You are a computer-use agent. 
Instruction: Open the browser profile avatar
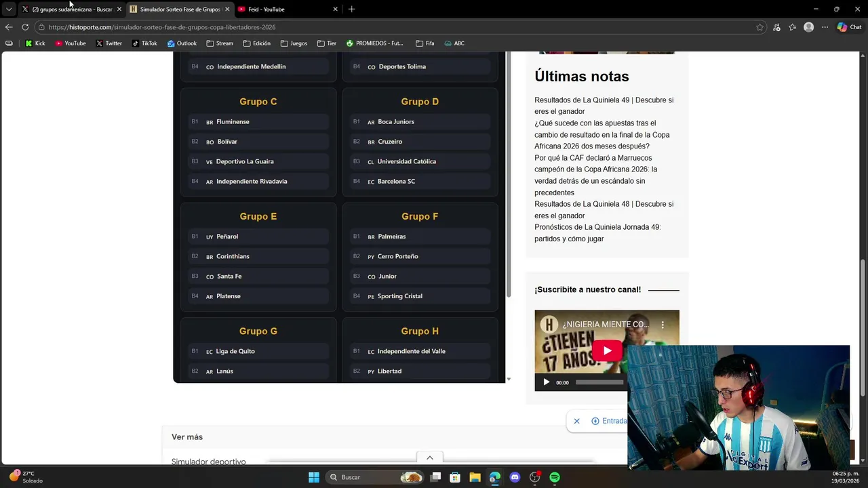coord(808,27)
